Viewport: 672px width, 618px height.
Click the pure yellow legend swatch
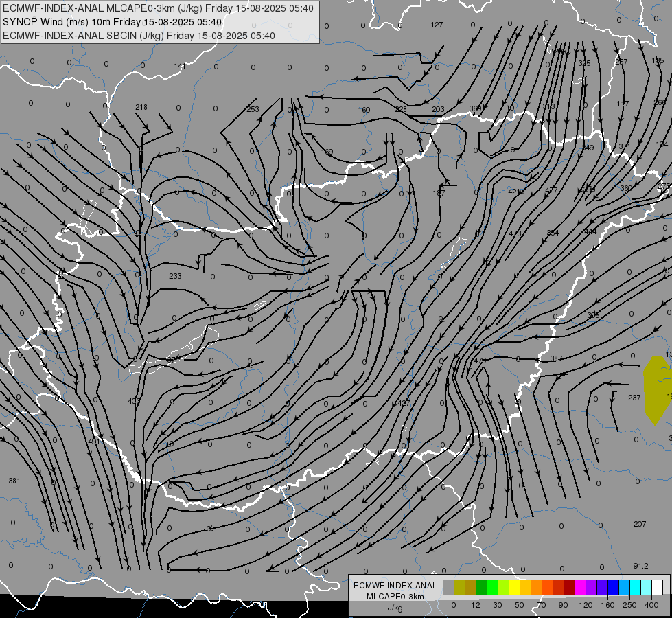pos(514,588)
